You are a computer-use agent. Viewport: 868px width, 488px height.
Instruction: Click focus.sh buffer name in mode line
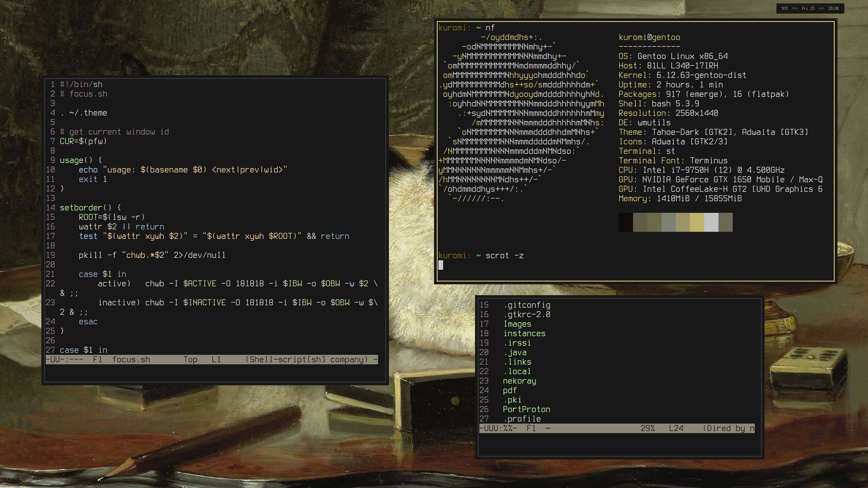click(x=131, y=360)
